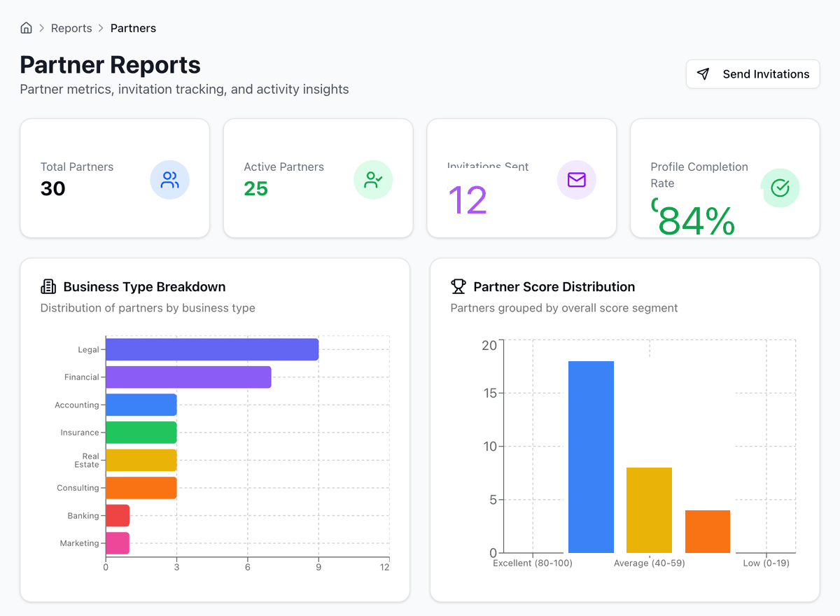Click the Business Type Breakdown building icon

pyautogui.click(x=48, y=286)
